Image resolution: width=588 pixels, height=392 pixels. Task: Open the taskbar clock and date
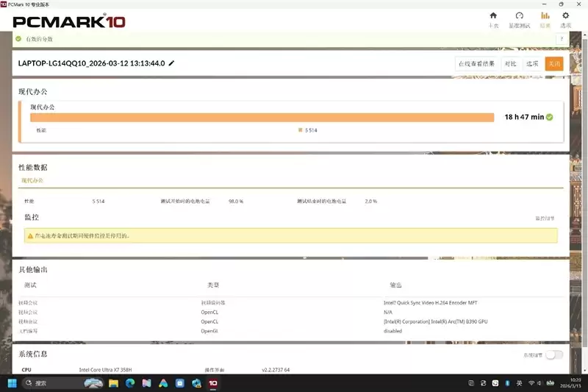coord(570,383)
